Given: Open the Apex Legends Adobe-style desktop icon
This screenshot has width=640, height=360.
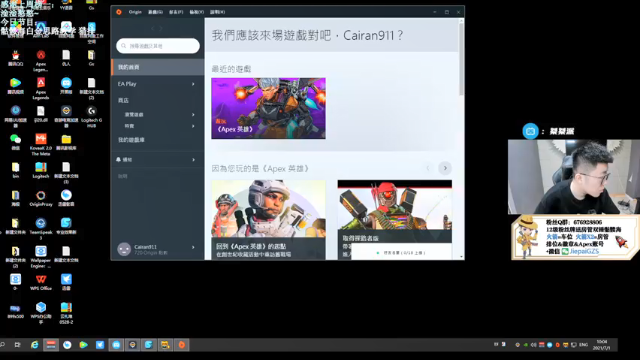Looking at the screenshot, I should [41, 89].
